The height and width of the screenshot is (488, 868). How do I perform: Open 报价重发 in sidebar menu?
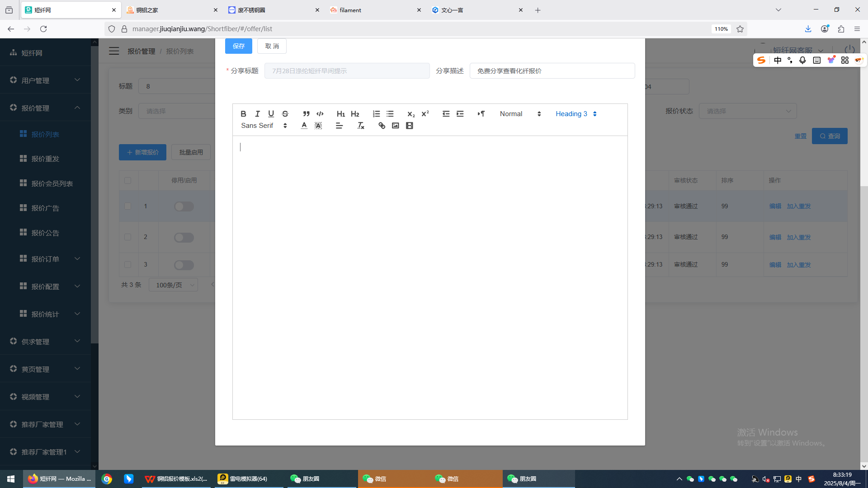(x=45, y=159)
